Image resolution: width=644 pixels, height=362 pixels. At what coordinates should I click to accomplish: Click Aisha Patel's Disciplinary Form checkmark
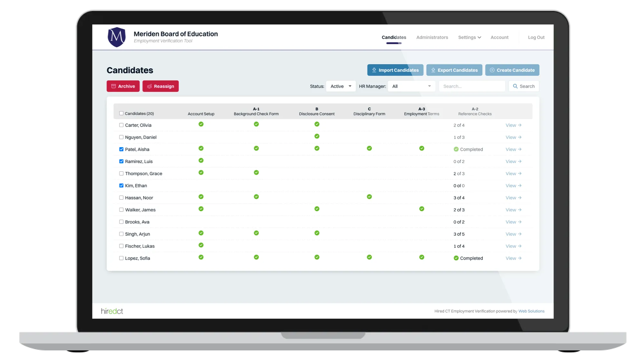coord(369,148)
